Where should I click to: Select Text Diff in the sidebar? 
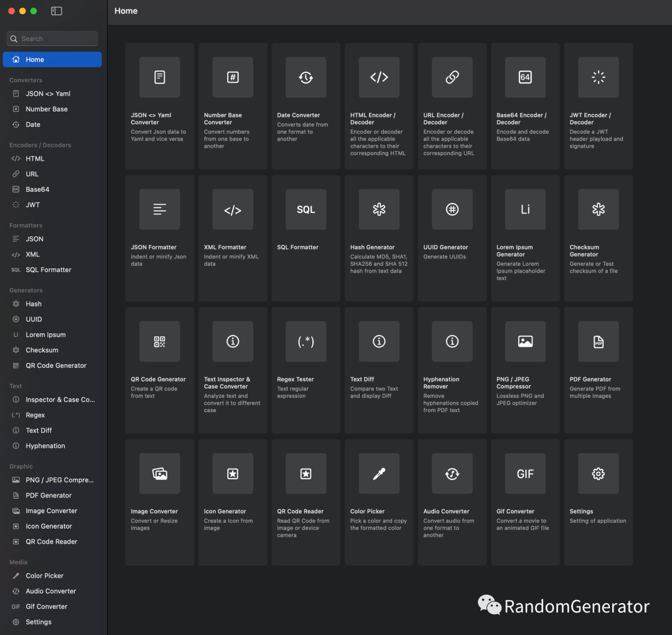(39, 430)
